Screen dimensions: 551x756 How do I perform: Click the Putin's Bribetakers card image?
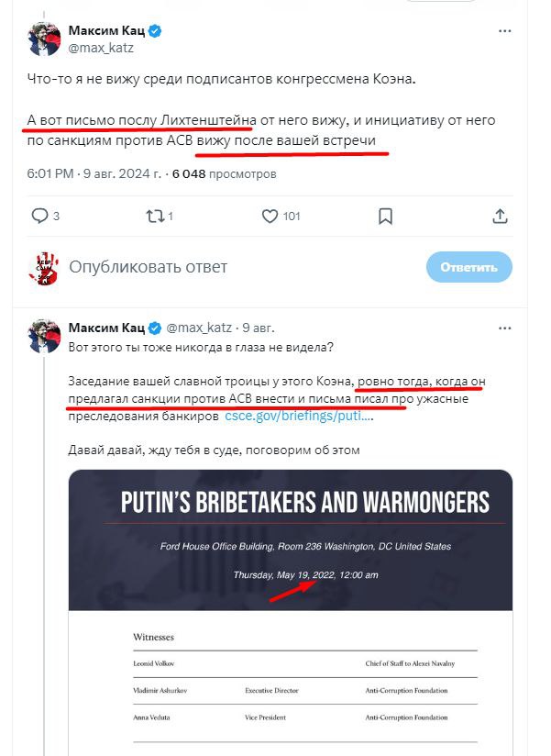point(290,606)
